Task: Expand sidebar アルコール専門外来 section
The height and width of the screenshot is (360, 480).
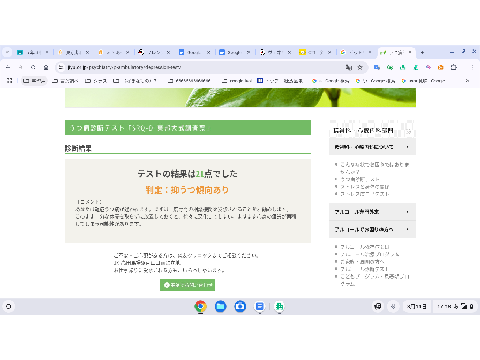Action: [x=372, y=212]
